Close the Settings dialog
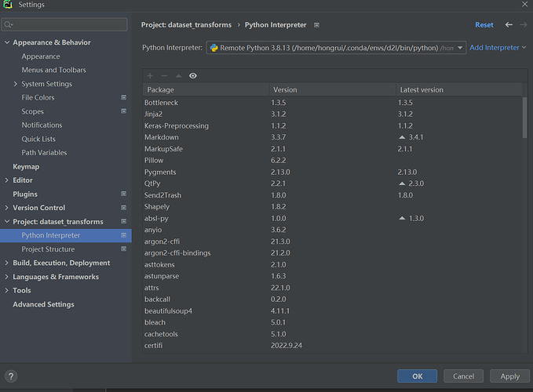This screenshot has width=533, height=392. coord(525,4)
